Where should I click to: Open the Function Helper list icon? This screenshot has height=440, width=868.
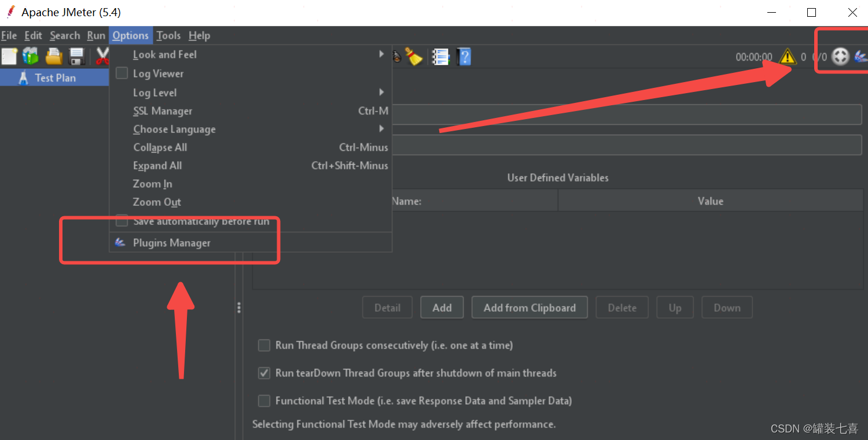[x=441, y=57]
